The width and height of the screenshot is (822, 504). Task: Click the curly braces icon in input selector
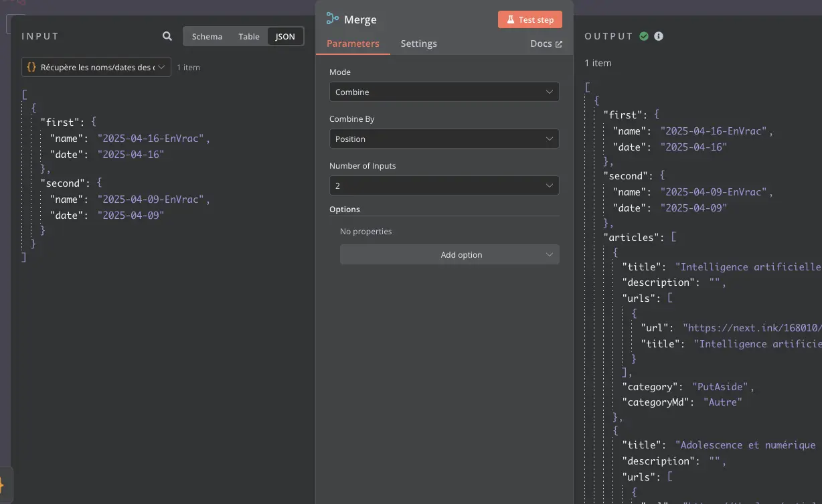(31, 67)
